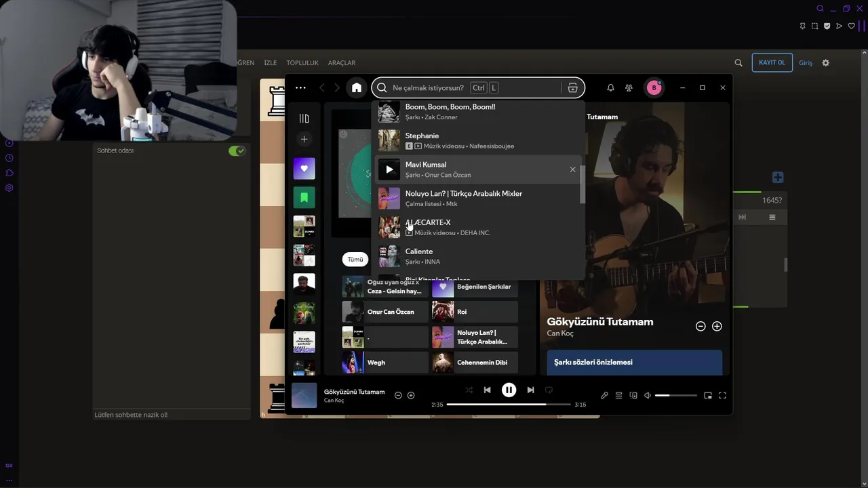Mute Spotify volume
The image size is (868, 488).
(648, 395)
